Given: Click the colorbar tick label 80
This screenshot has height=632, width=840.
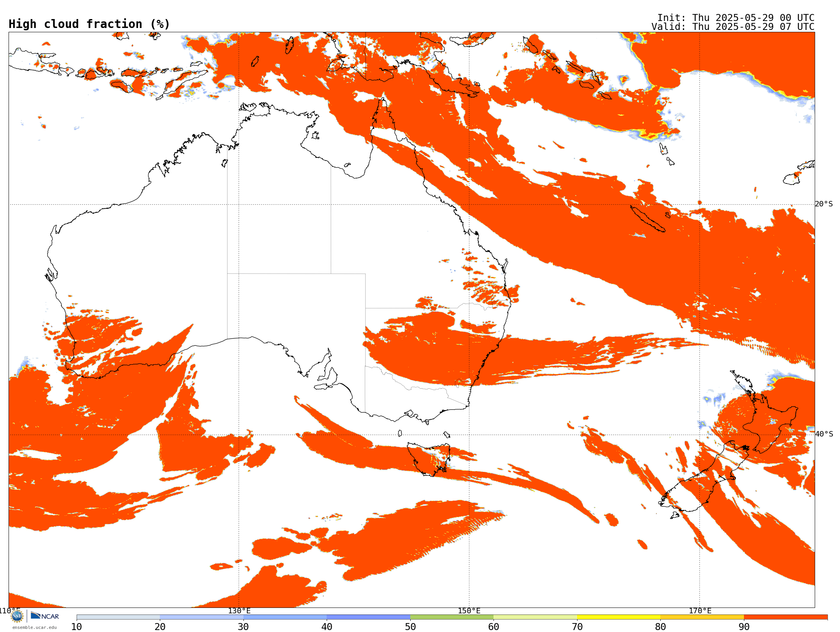Looking at the screenshot, I should [x=660, y=627].
